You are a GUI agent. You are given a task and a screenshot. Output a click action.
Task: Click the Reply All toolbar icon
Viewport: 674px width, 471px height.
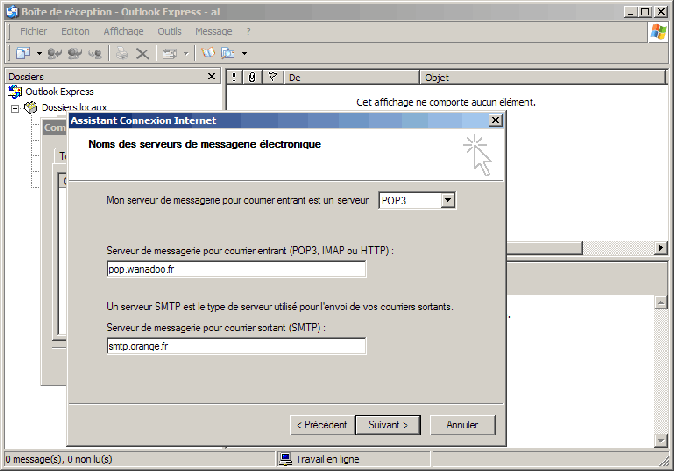coord(75,53)
